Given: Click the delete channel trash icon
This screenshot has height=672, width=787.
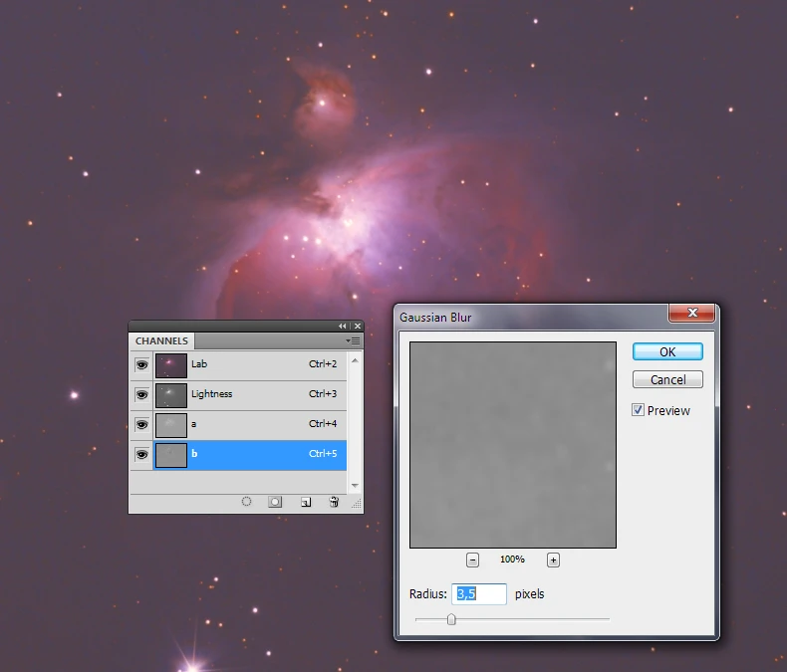Looking at the screenshot, I should point(334,503).
